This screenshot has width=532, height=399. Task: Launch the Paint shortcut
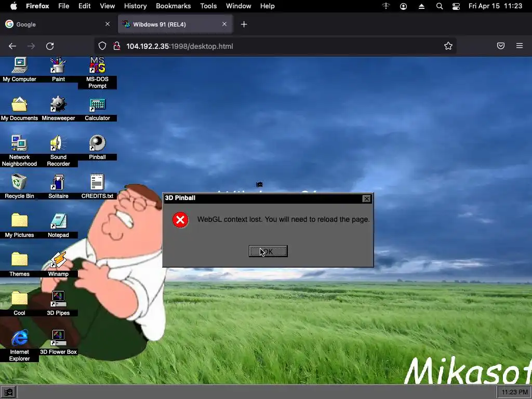58,70
